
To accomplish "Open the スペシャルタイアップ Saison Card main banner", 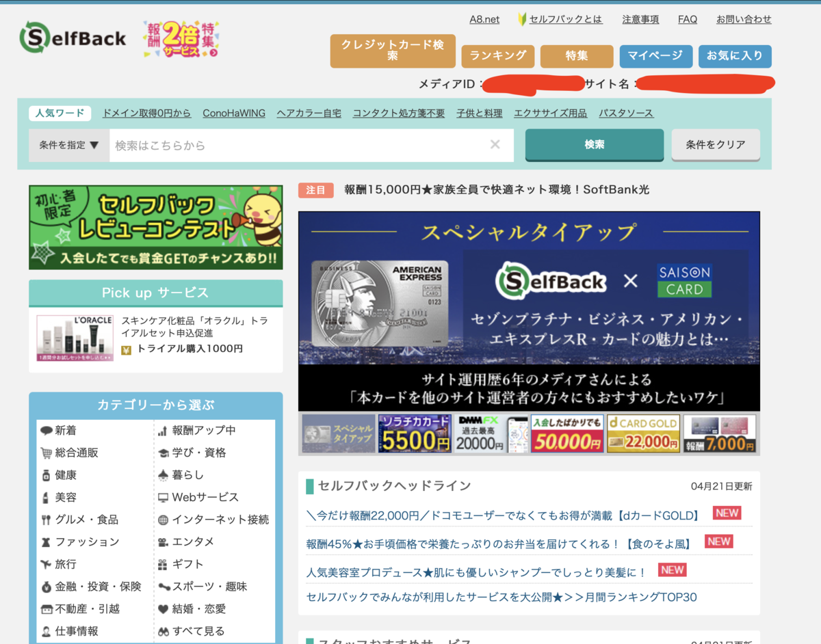I will coord(529,311).
